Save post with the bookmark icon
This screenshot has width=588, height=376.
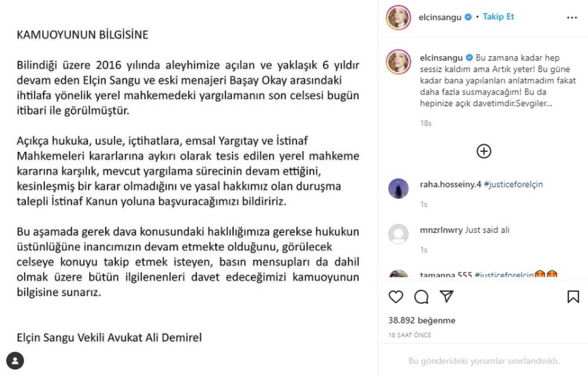pos(573,297)
